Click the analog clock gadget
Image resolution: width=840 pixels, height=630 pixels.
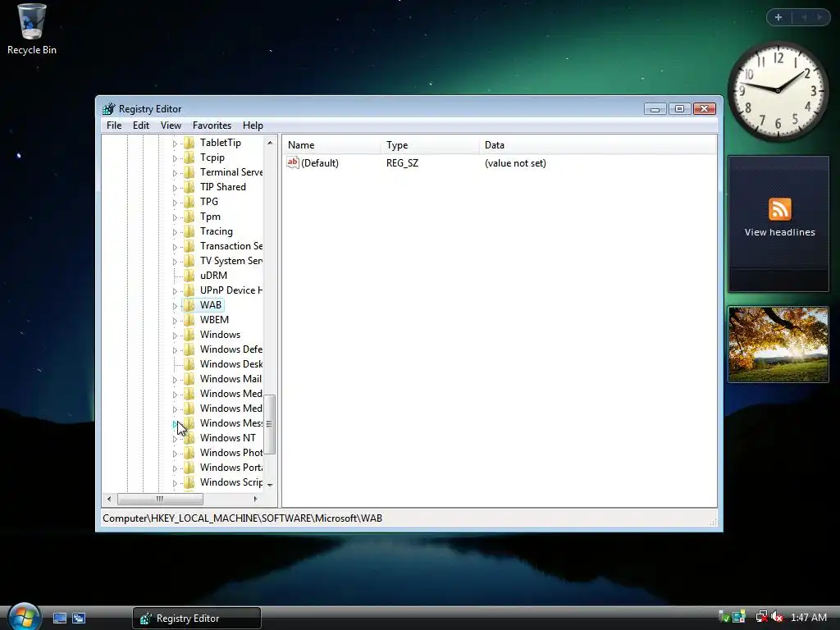tap(778, 90)
